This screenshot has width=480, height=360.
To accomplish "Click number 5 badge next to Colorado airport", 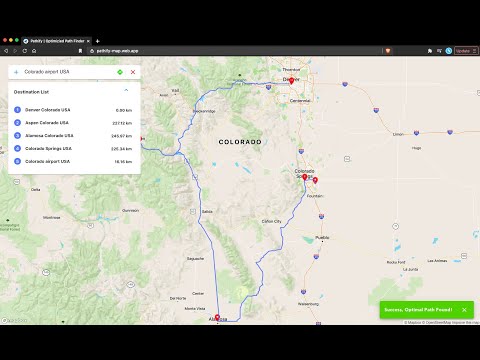I will pyautogui.click(x=18, y=161).
